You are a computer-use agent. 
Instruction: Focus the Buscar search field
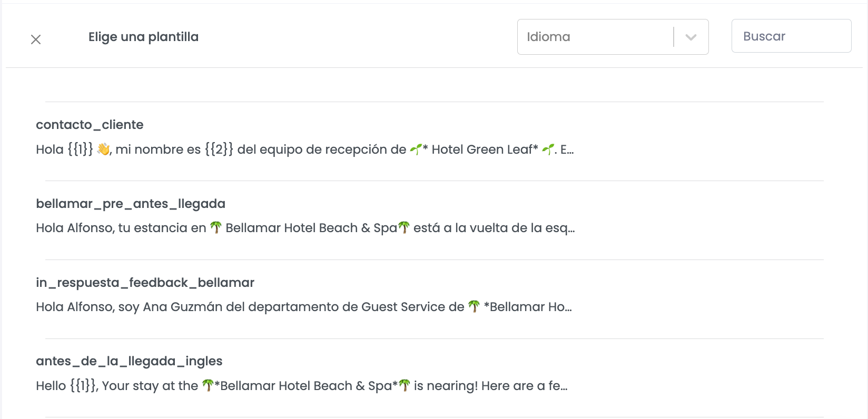791,36
